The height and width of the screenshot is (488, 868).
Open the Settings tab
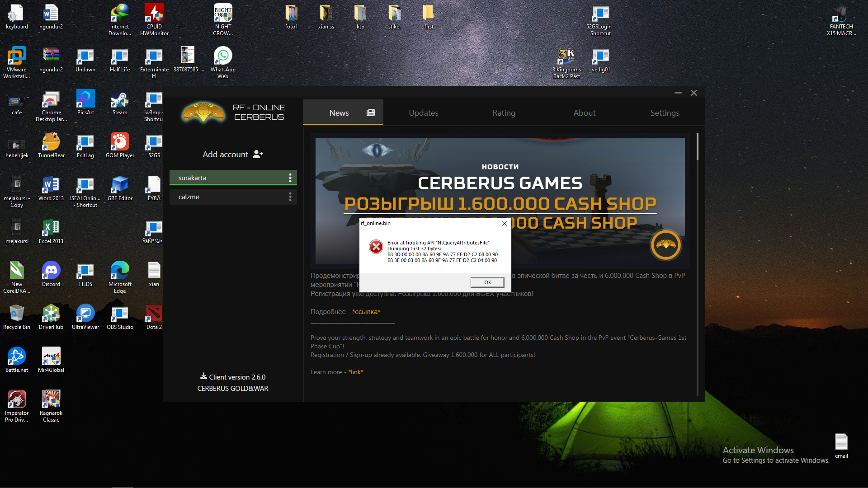pos(665,113)
